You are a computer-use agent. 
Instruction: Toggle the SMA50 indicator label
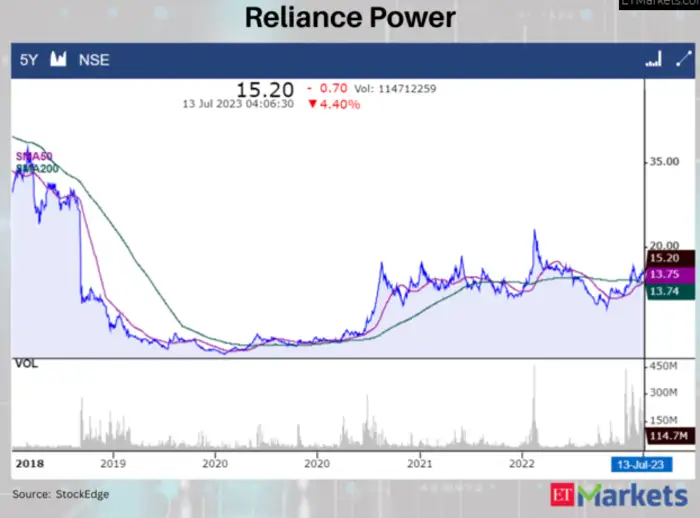click(33, 157)
